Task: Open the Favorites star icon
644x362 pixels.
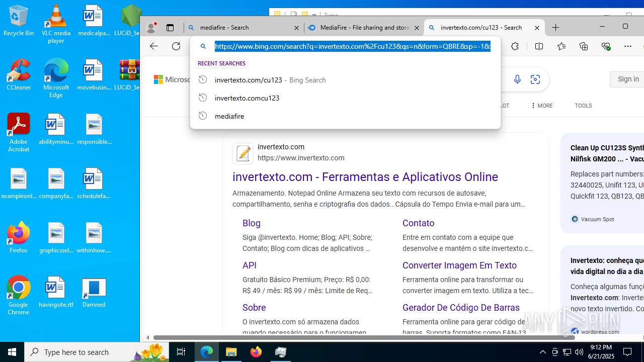Action: point(561,46)
